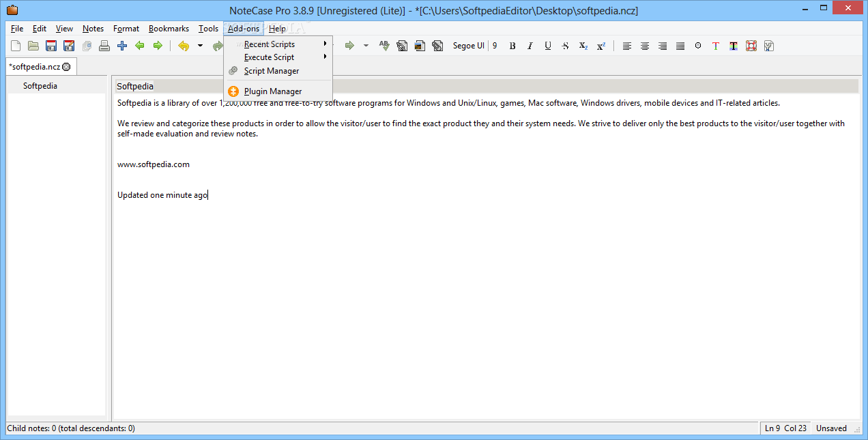Screen dimensions: 868x440
Task: Open the Edit menu
Action: pos(40,29)
